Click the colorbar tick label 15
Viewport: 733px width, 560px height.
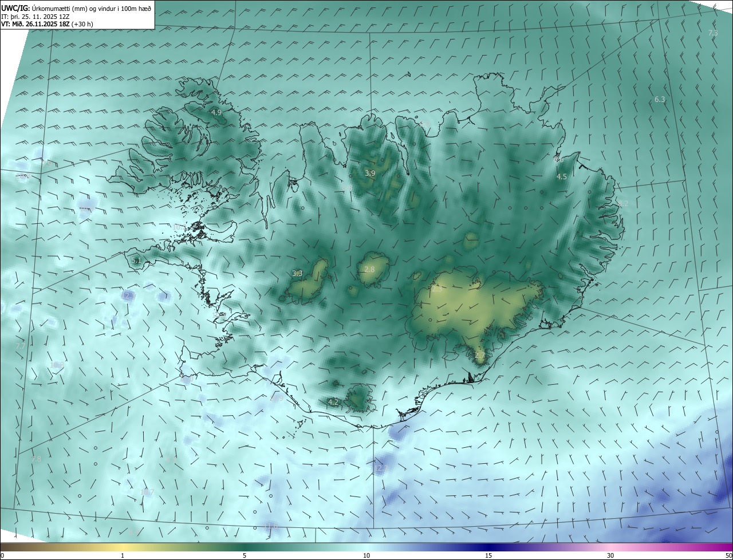pyautogui.click(x=488, y=555)
